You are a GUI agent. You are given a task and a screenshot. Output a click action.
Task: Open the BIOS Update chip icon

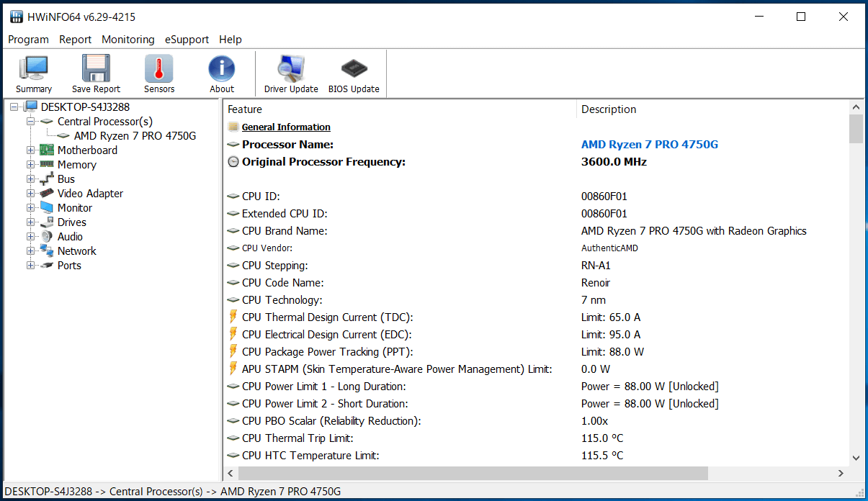click(x=354, y=68)
